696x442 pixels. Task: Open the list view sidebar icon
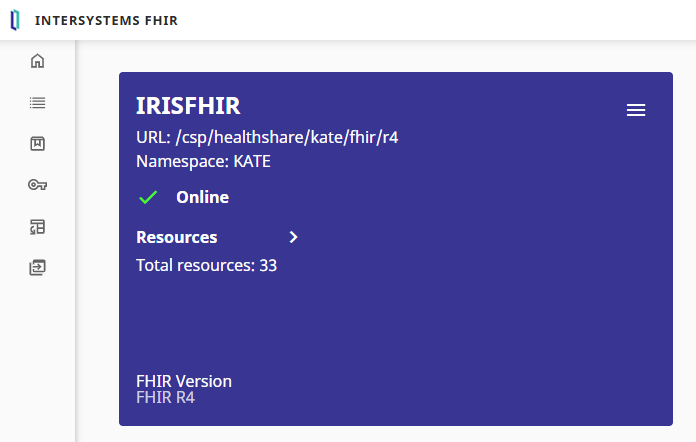(38, 102)
